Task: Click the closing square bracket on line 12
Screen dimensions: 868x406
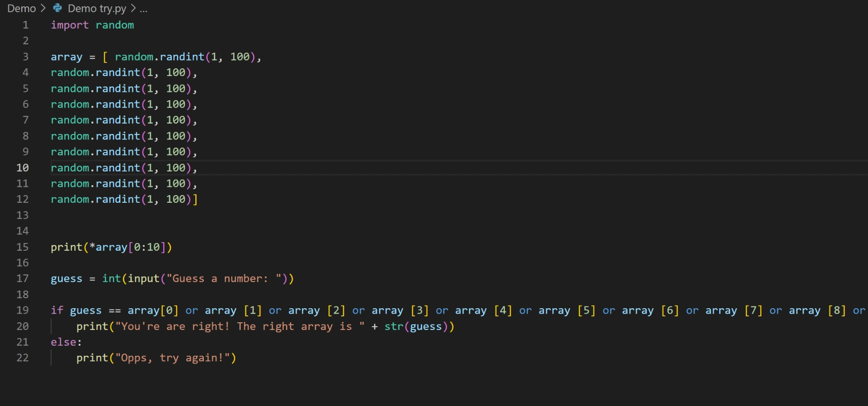Action: (195, 200)
